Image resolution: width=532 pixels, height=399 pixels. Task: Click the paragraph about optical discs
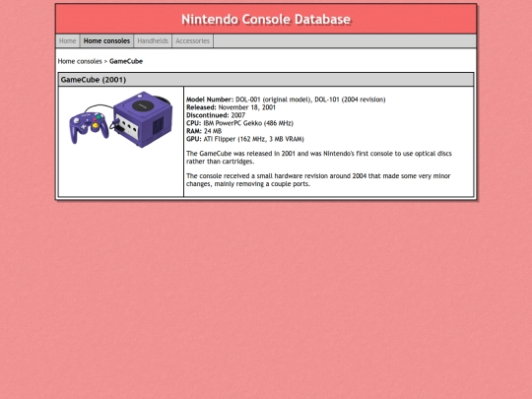[319, 158]
